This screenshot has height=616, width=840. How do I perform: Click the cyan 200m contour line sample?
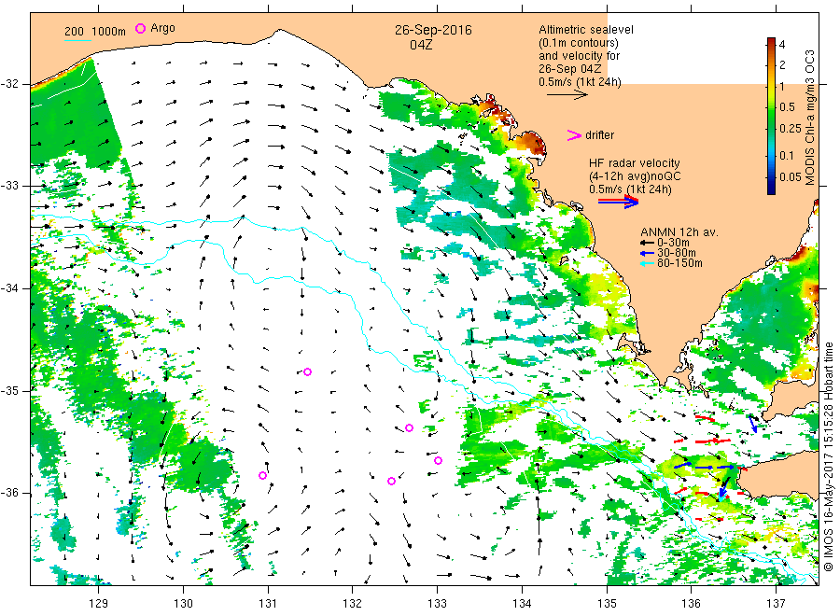click(77, 40)
